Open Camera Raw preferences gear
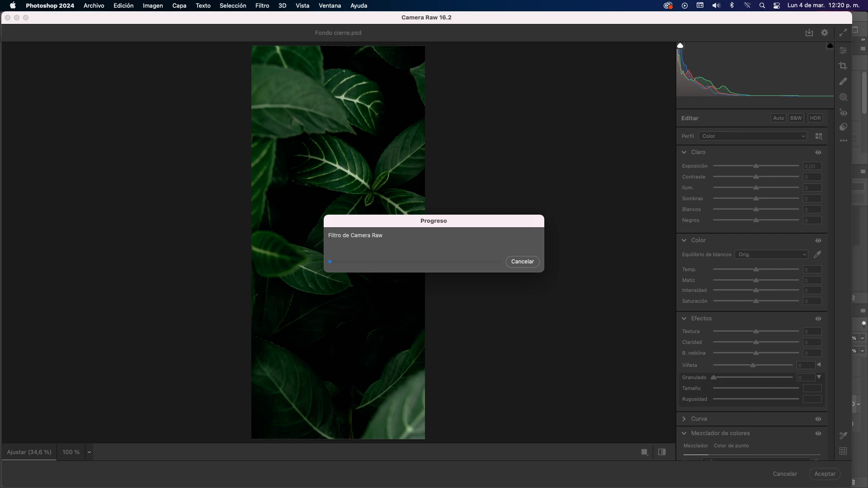The image size is (868, 488). coord(825,33)
